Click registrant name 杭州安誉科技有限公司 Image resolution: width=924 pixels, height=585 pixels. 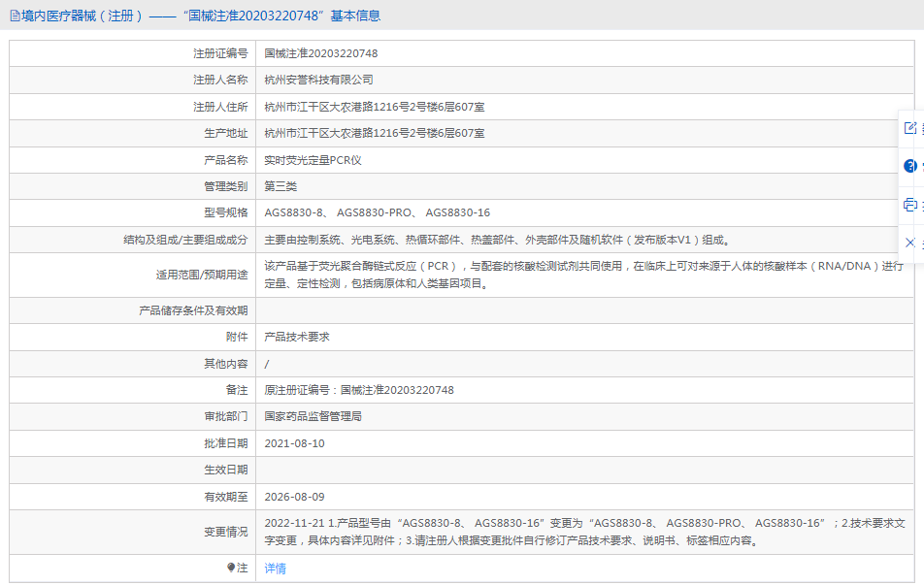click(x=318, y=81)
